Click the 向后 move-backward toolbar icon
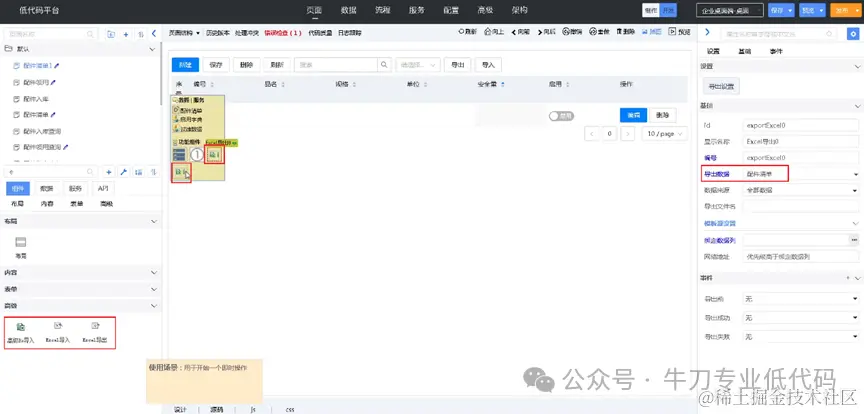 point(547,32)
